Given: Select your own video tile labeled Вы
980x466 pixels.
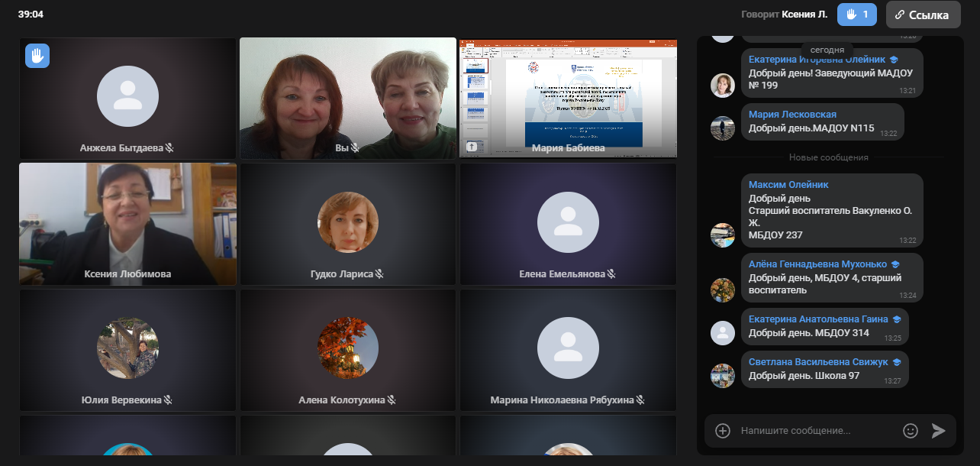Looking at the screenshot, I should (348, 99).
